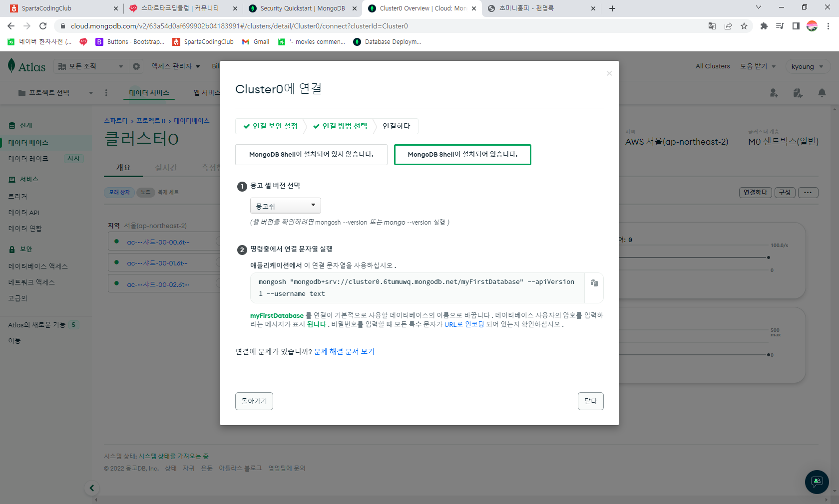This screenshot has height=504, width=839.
Task: Switch to Security Quickstart MongoDB browser tab
Action: [x=302, y=8]
